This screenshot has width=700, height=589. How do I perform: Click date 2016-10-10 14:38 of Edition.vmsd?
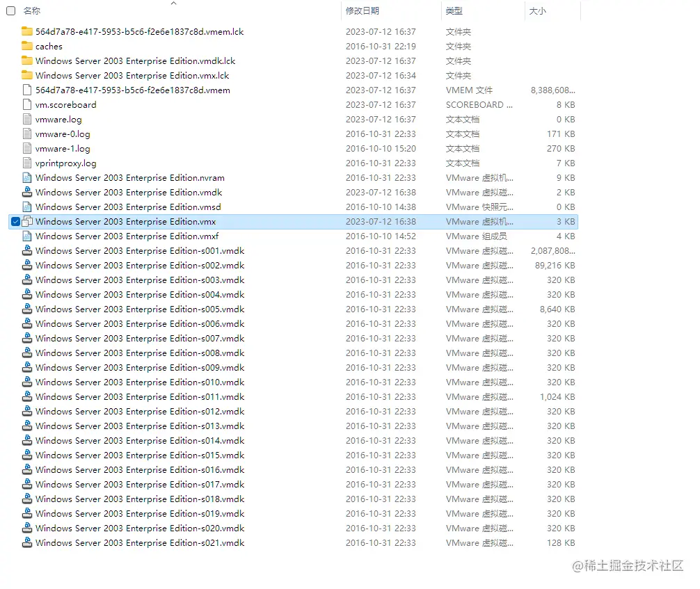381,207
